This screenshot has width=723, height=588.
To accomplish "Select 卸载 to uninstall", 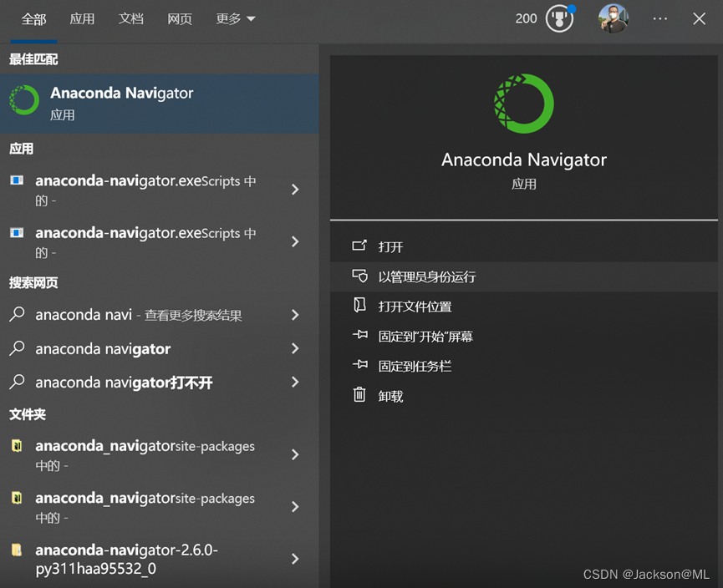I will tap(524, 396).
